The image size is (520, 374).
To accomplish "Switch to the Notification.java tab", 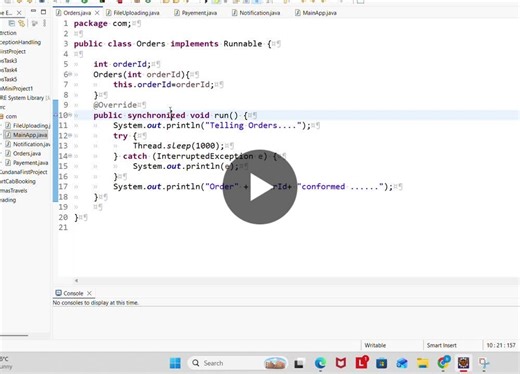I will (256, 13).
